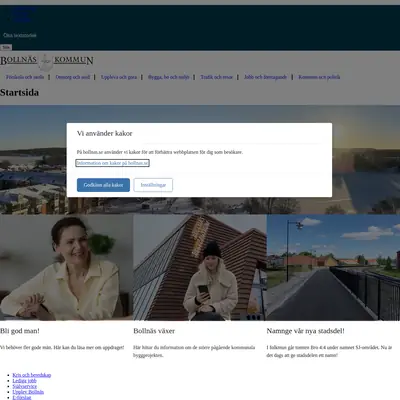Open Omsorg och stöd menu item
This screenshot has height=400, width=400.
73,77
